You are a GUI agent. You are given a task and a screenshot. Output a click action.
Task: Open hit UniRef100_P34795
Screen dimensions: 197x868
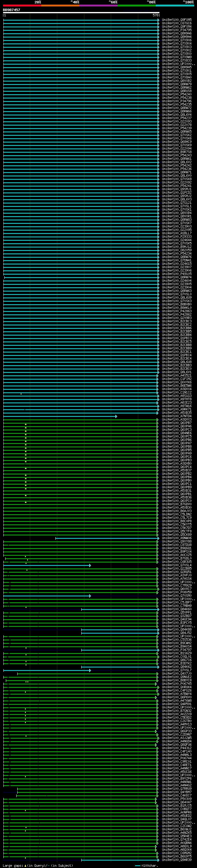[x=177, y=30]
